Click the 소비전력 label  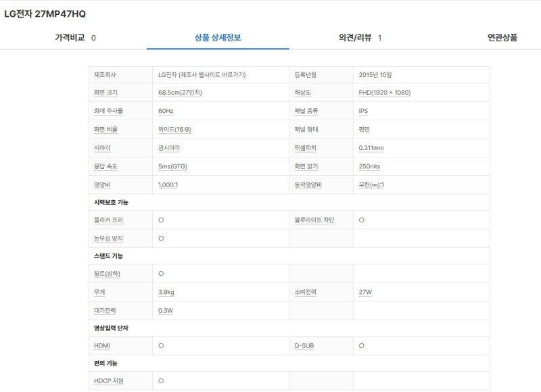[306, 292]
